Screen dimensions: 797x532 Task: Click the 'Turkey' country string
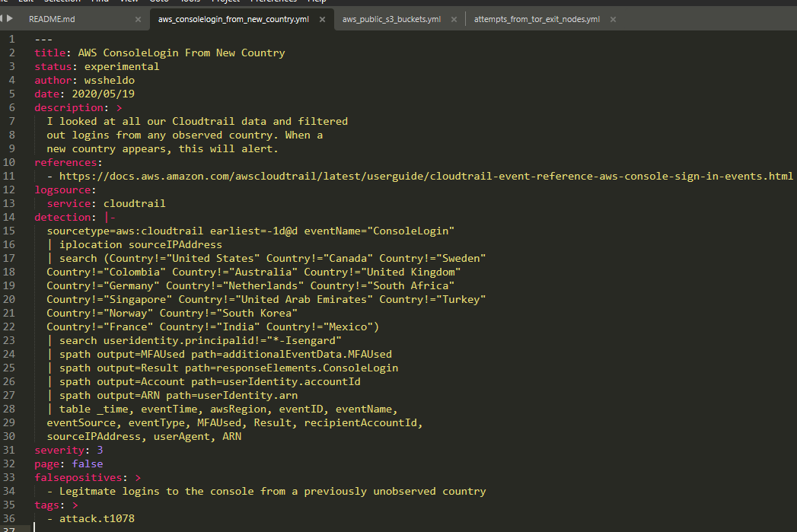coord(461,300)
